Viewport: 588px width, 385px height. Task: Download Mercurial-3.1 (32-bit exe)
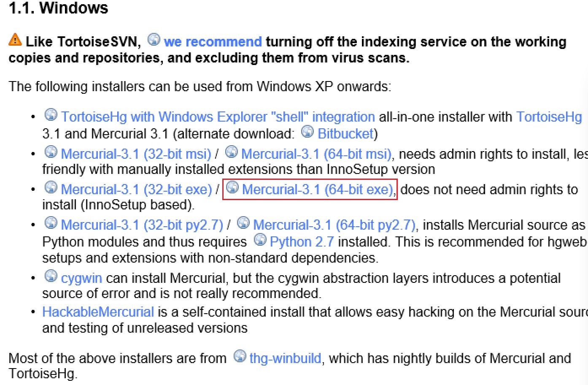[x=136, y=190]
